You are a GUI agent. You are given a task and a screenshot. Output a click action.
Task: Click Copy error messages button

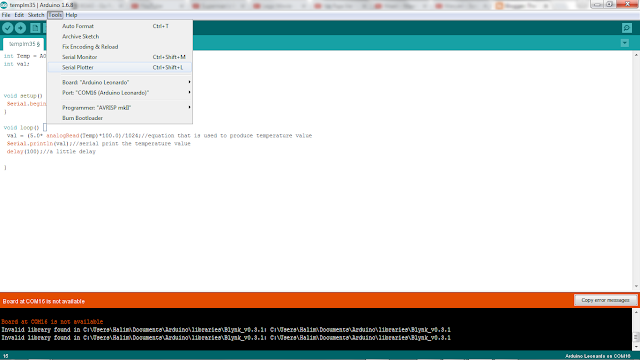pos(605,300)
